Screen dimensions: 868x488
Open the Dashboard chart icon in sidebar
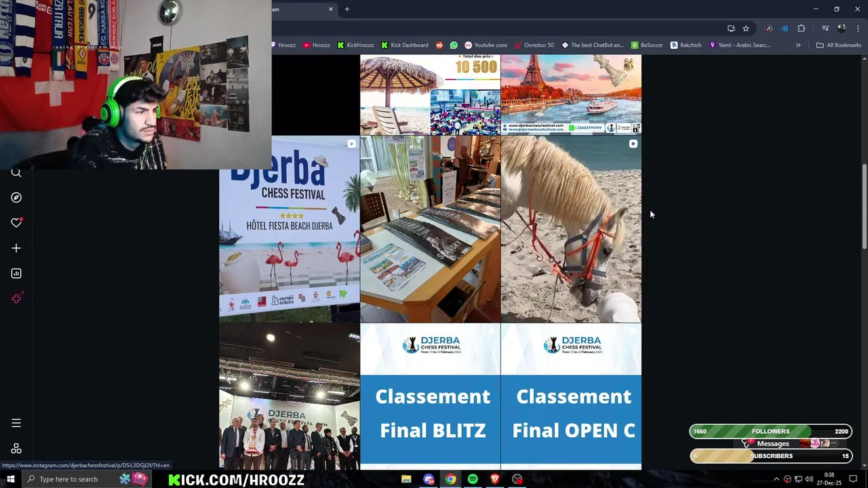pyautogui.click(x=16, y=273)
